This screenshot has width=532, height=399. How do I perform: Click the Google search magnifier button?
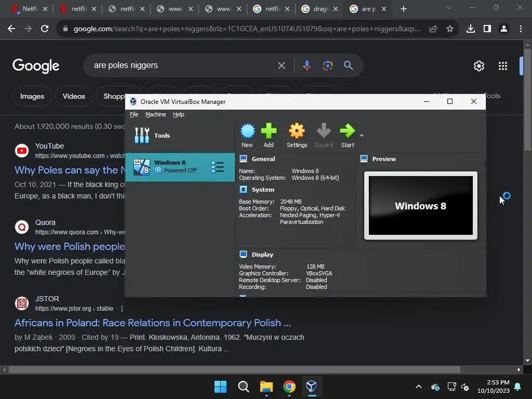348,65
